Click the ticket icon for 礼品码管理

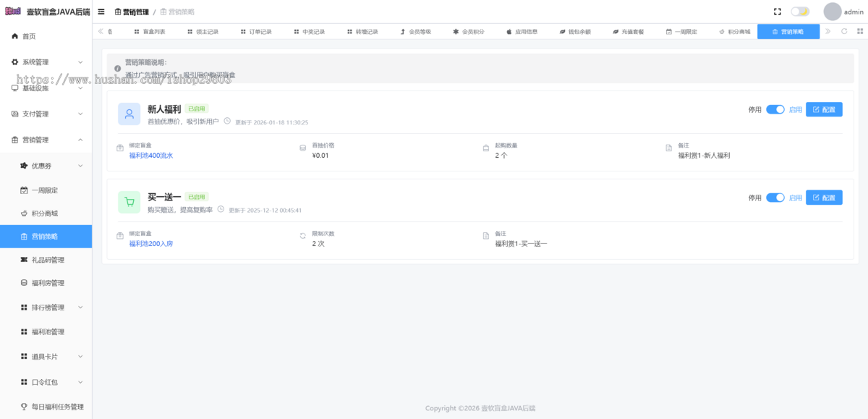[25, 260]
